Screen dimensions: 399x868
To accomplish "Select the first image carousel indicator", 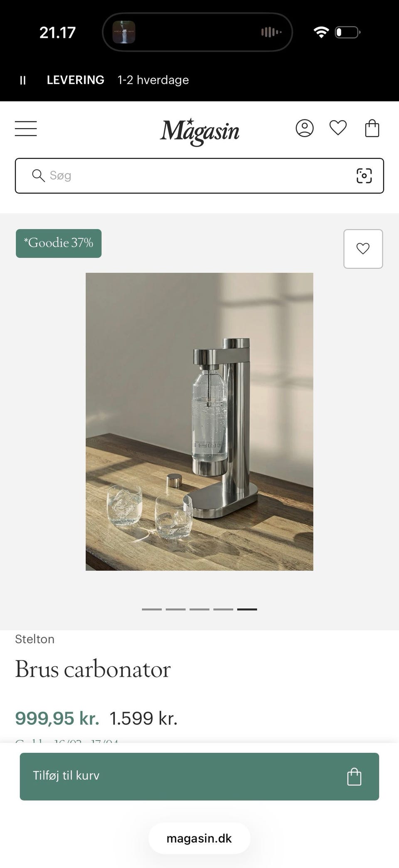I will pyautogui.click(x=152, y=609).
